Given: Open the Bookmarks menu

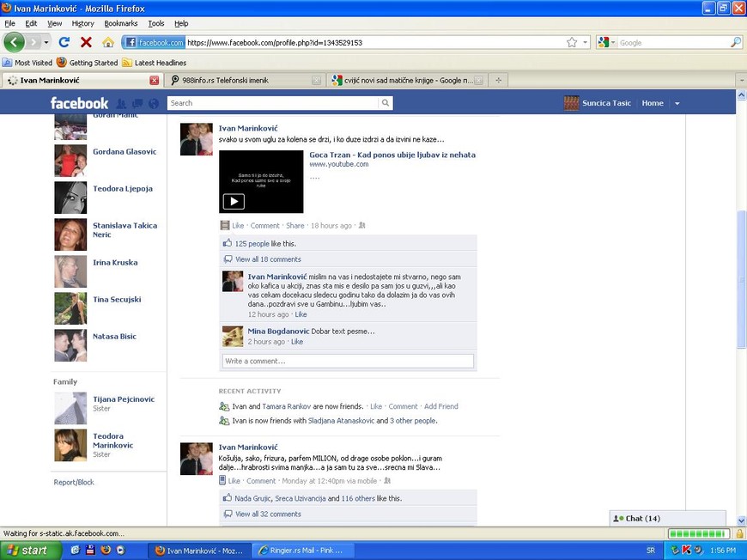Looking at the screenshot, I should 120,23.
